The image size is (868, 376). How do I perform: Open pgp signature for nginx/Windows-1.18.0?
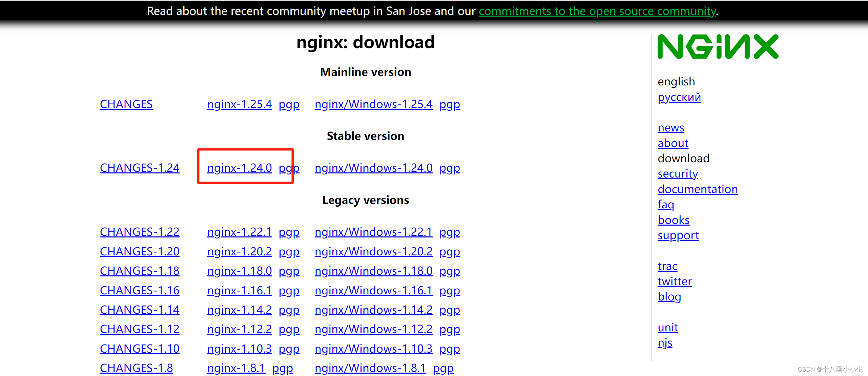pos(450,271)
